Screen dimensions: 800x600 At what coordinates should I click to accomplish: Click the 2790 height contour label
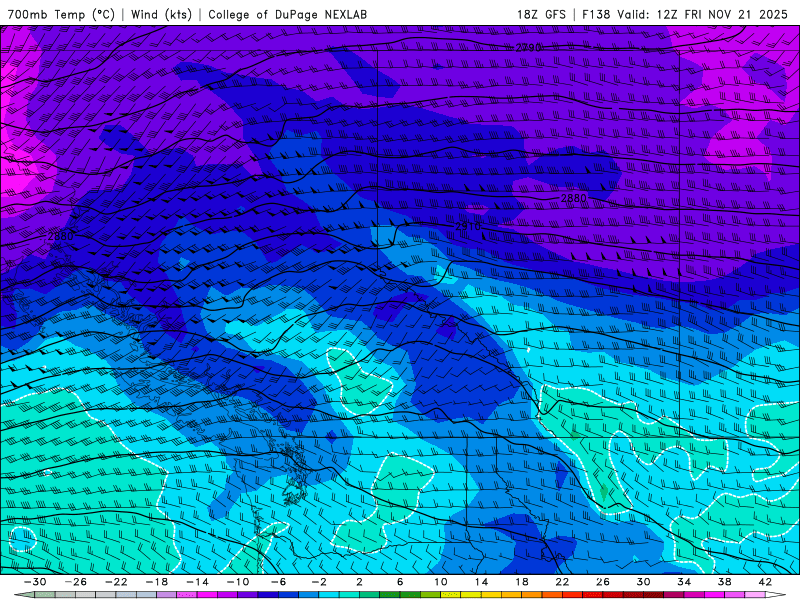[528, 48]
